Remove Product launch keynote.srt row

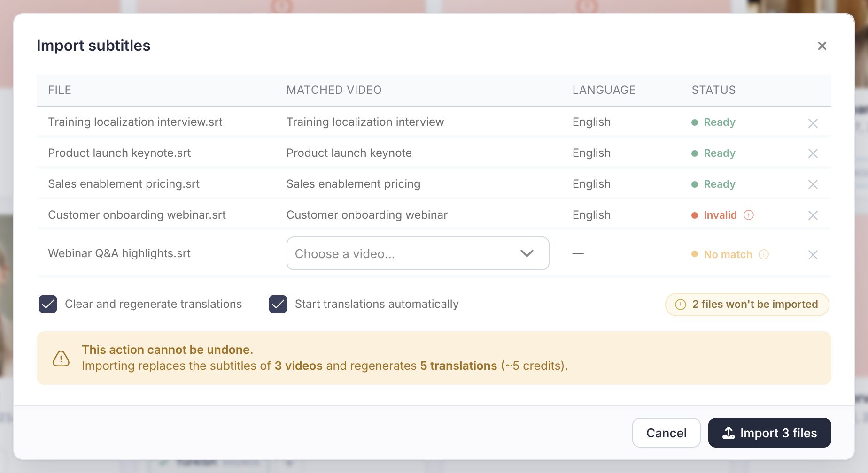pyautogui.click(x=813, y=153)
